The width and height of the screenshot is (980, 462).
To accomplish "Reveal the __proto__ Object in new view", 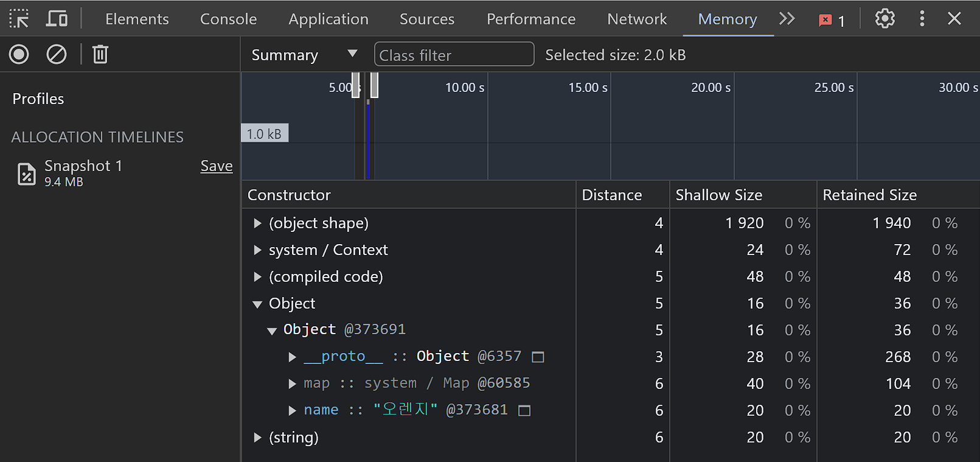I will (x=538, y=357).
